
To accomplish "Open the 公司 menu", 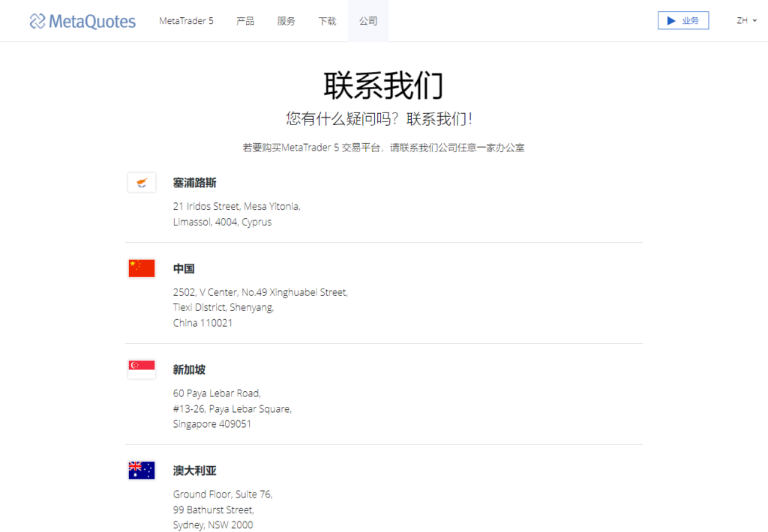I will coord(368,21).
